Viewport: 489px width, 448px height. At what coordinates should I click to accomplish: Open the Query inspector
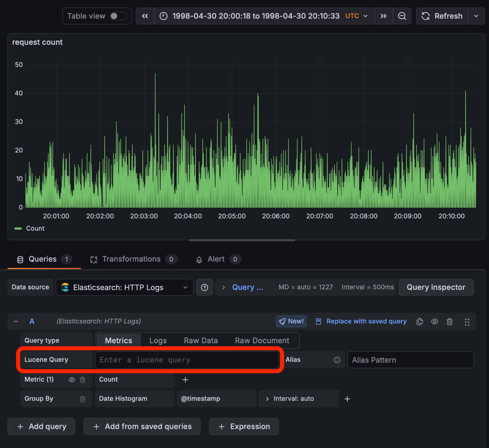tap(436, 287)
